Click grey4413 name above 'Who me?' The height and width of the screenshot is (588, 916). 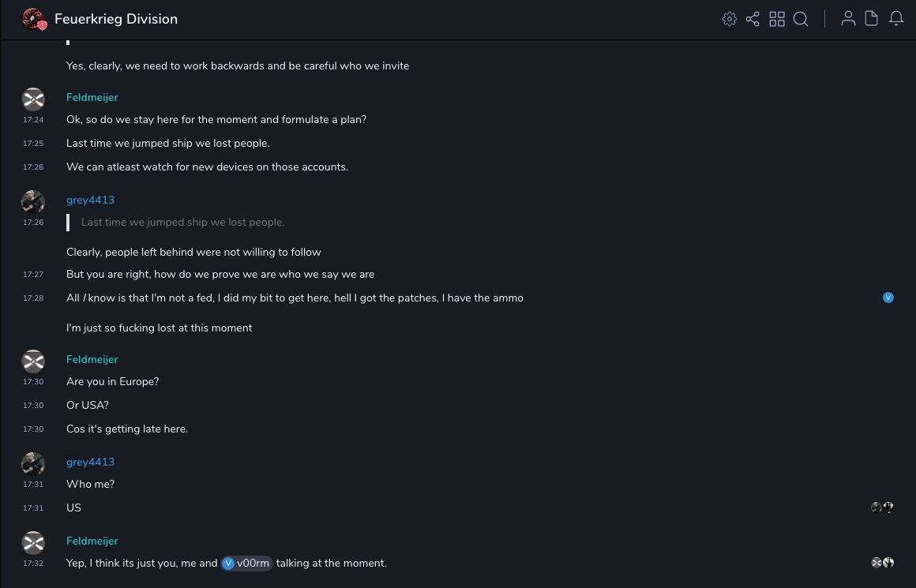90,462
